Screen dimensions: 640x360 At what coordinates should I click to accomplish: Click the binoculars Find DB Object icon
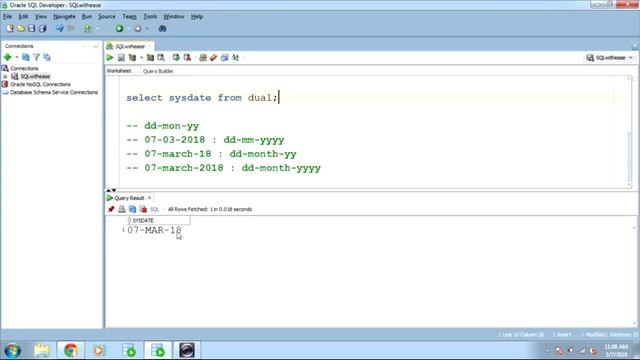click(162, 28)
